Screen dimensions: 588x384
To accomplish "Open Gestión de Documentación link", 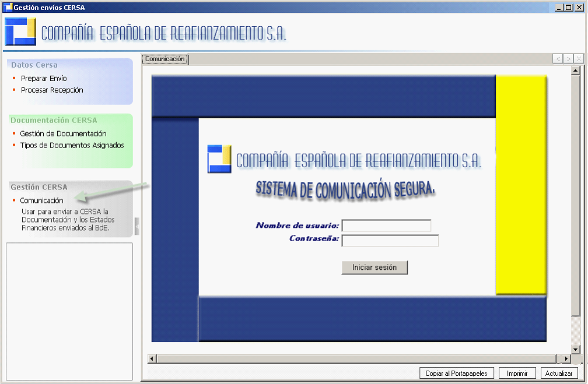I will pos(63,134).
